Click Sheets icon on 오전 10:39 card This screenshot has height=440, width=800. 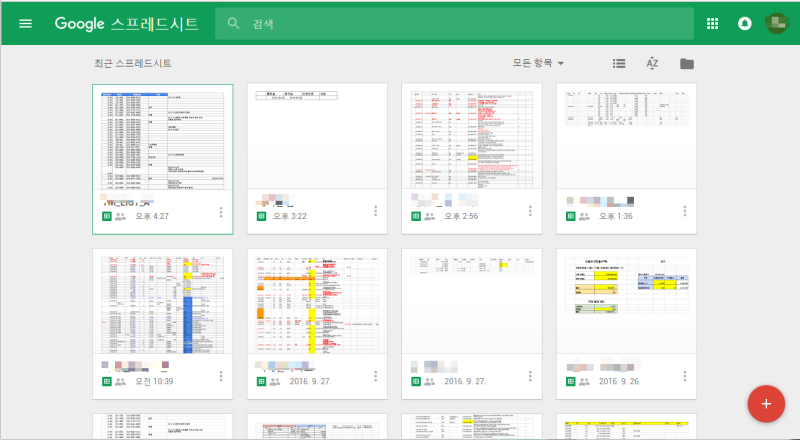[x=107, y=381]
